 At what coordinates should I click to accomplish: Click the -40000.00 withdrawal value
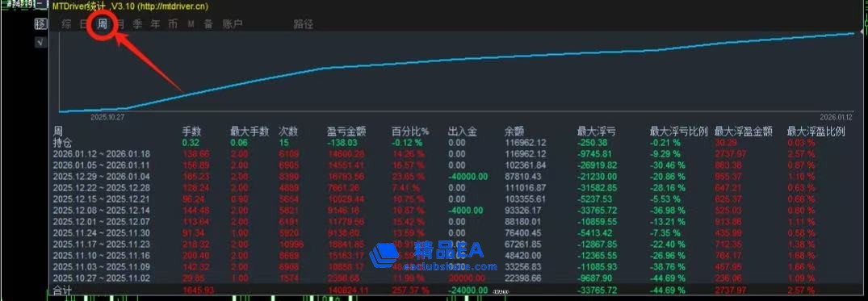pyautogui.click(x=468, y=177)
